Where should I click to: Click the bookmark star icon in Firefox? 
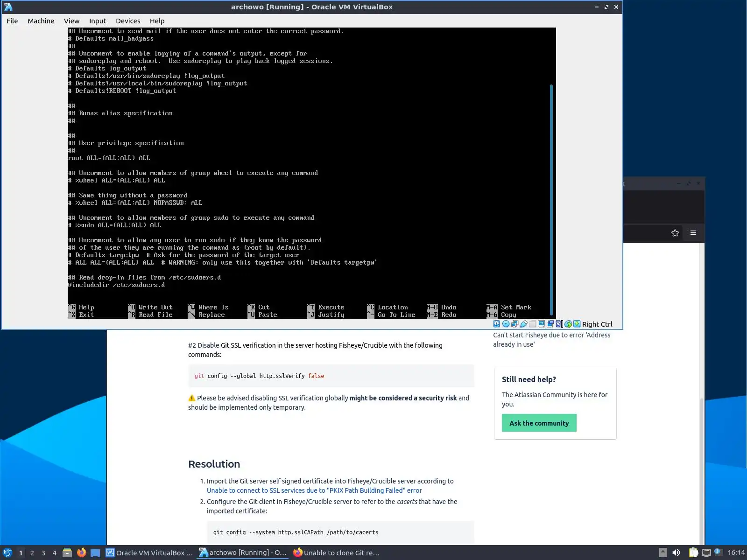[x=675, y=233]
